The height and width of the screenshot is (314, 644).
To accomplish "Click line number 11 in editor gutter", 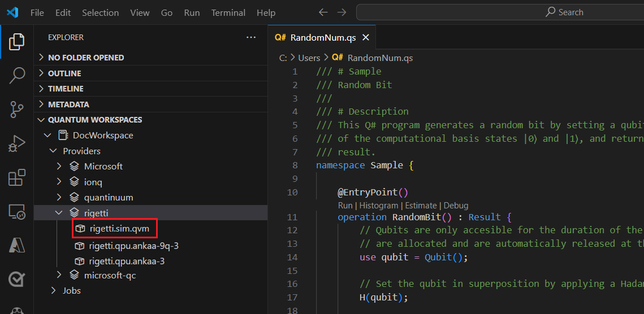I will [292, 217].
